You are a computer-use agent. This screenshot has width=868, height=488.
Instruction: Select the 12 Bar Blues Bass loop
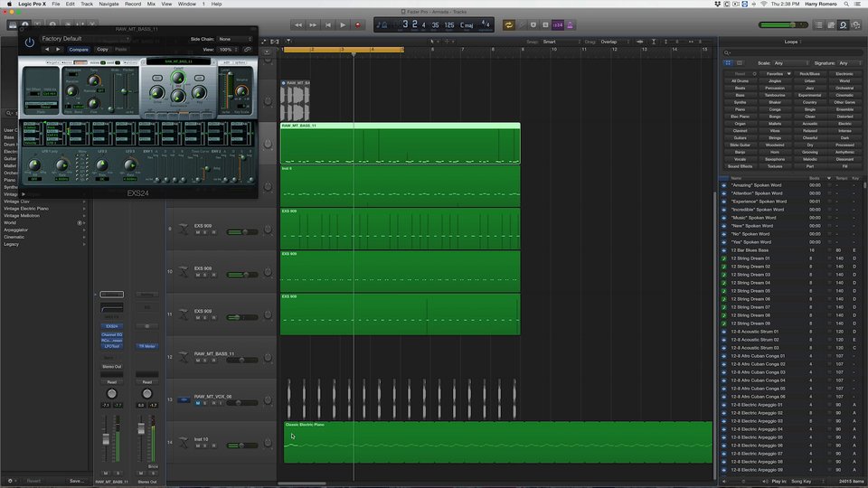(x=792, y=250)
